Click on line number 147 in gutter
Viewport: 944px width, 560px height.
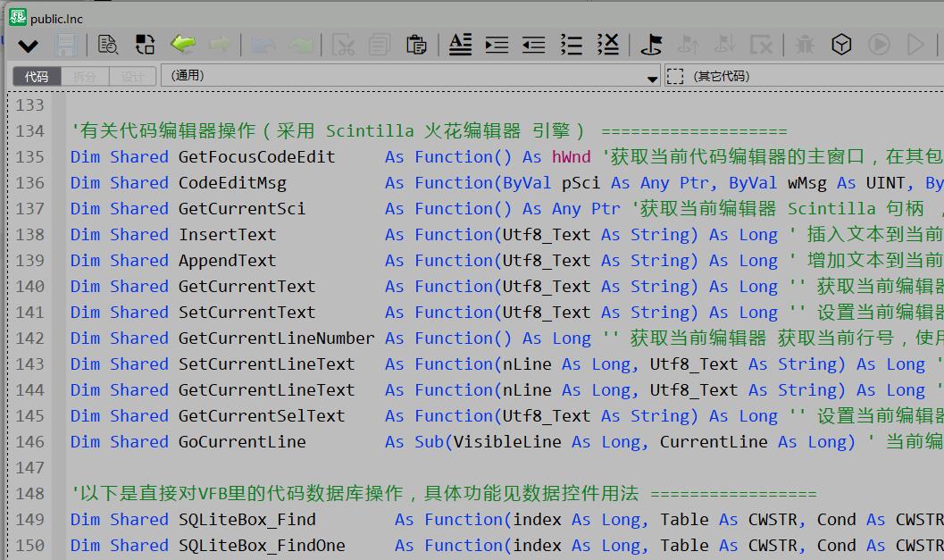[x=29, y=467]
